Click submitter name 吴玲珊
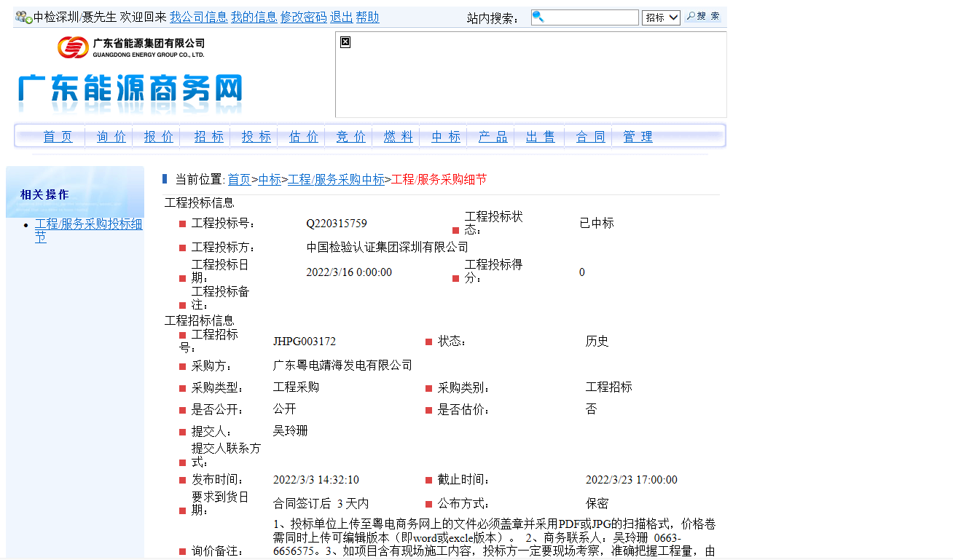Viewport: 953px width, 560px height. tap(291, 431)
